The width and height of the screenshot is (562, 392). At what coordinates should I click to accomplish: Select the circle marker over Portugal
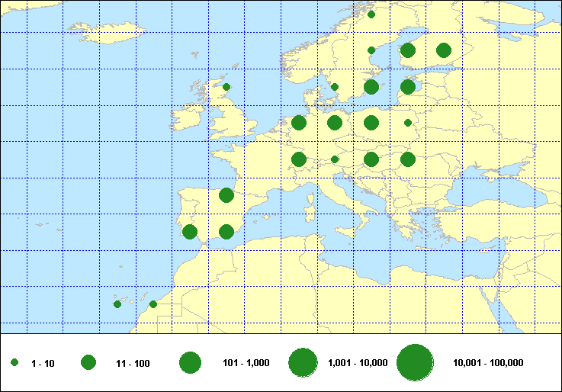(x=190, y=232)
